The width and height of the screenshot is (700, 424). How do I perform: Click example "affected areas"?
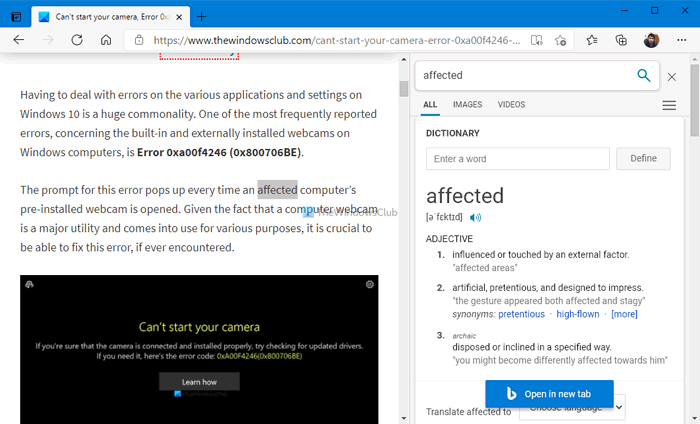485,268
